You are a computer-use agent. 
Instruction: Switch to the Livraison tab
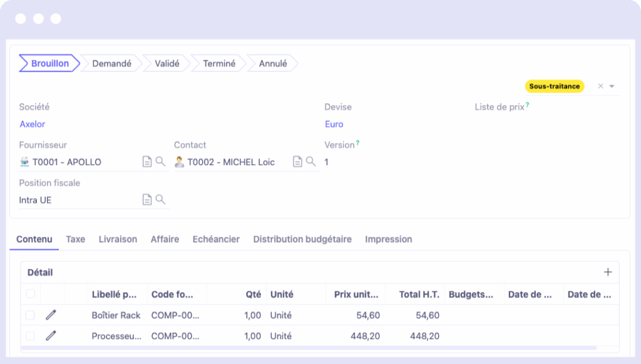click(x=118, y=240)
